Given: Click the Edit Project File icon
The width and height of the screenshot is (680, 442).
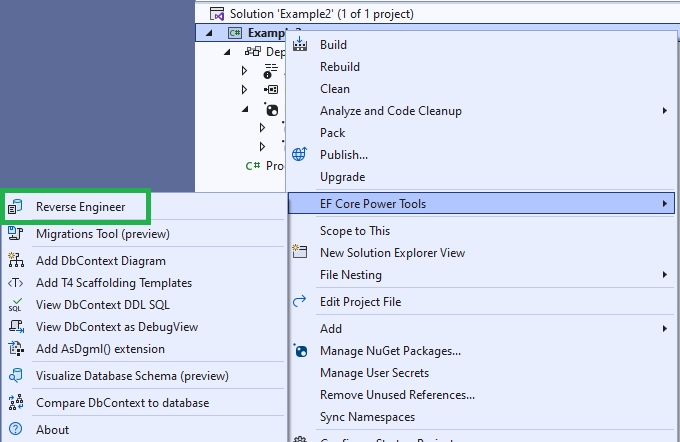Looking at the screenshot, I should 299,302.
